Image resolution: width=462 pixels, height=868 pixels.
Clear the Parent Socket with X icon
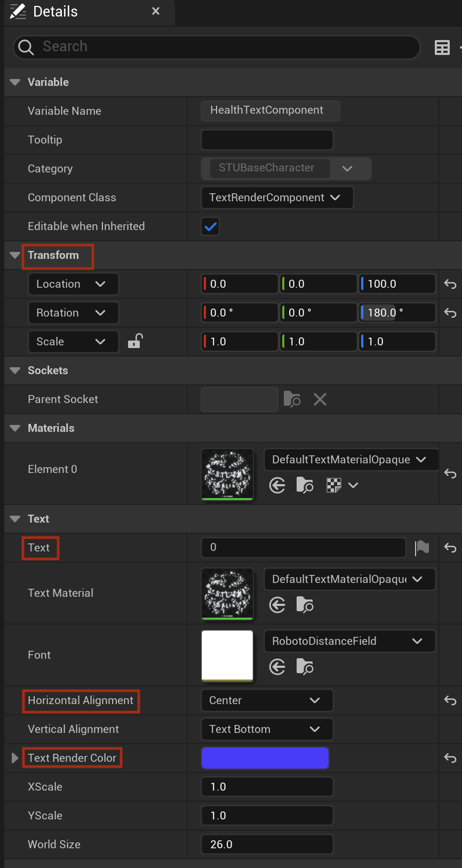320,399
